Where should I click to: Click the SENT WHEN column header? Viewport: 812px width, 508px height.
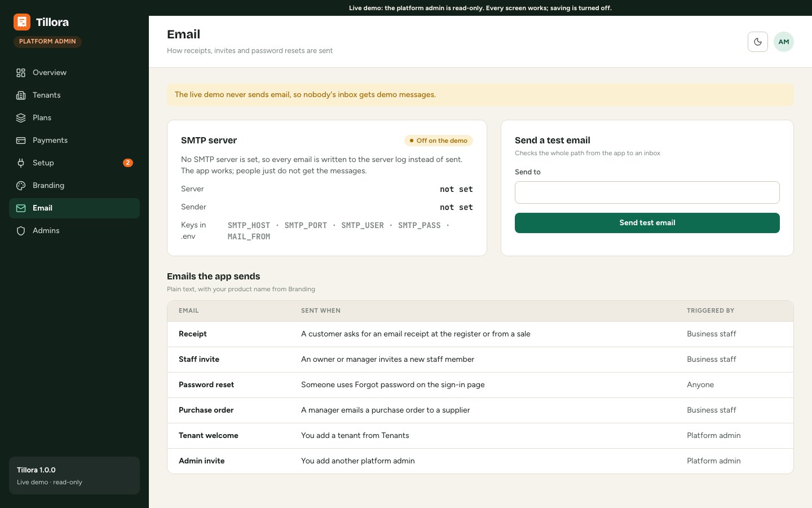point(321,310)
